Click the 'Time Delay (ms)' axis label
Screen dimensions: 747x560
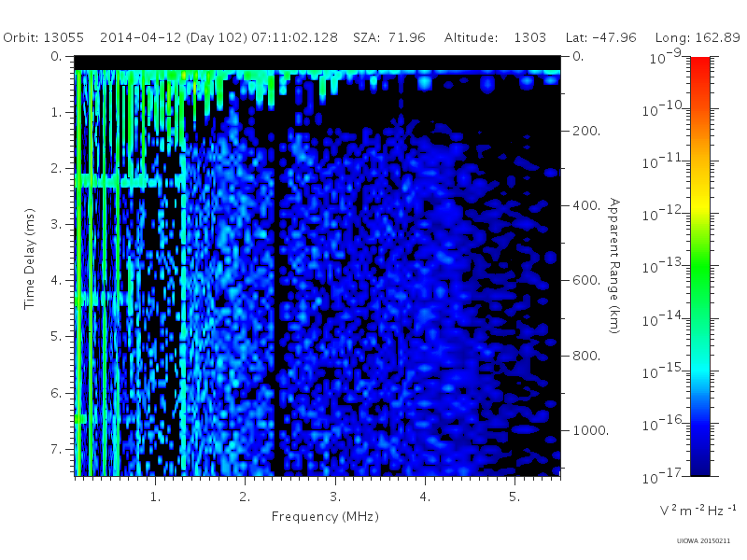(30, 259)
